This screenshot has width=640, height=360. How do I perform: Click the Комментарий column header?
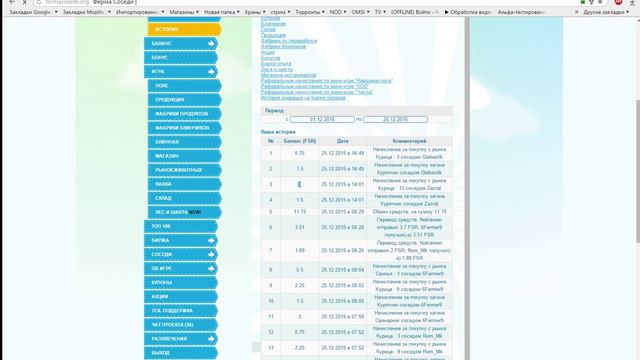[x=409, y=141]
